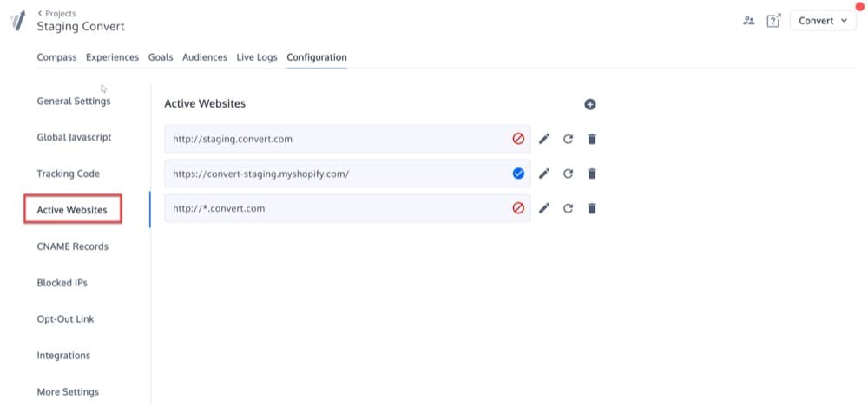Click the blocked status icon for staging.convert.com
This screenshot has height=406, width=868.
coord(518,139)
